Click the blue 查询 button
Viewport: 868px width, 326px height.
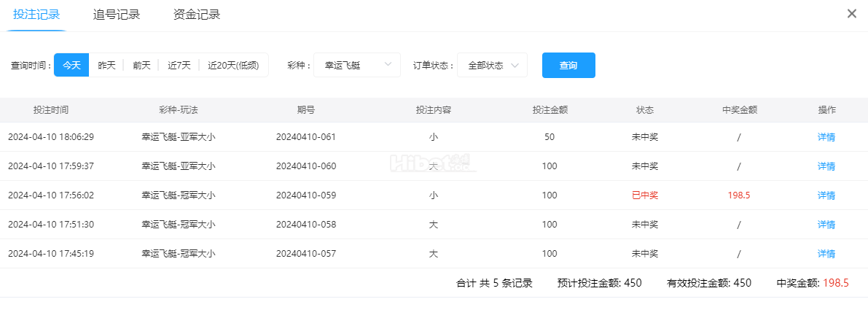(568, 65)
